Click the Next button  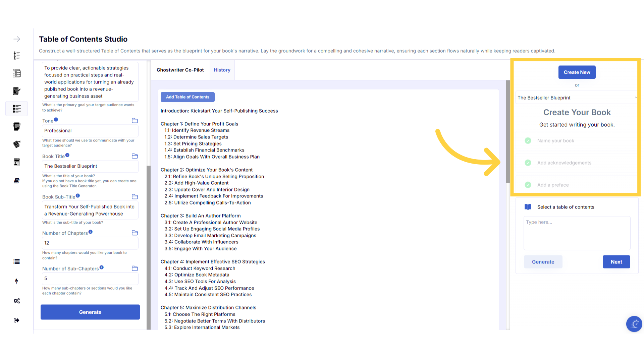point(616,262)
